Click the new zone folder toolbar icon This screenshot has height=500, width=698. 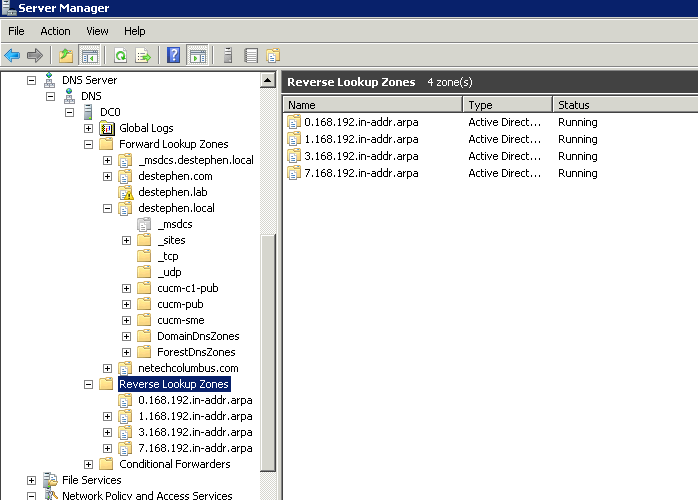click(x=273, y=56)
